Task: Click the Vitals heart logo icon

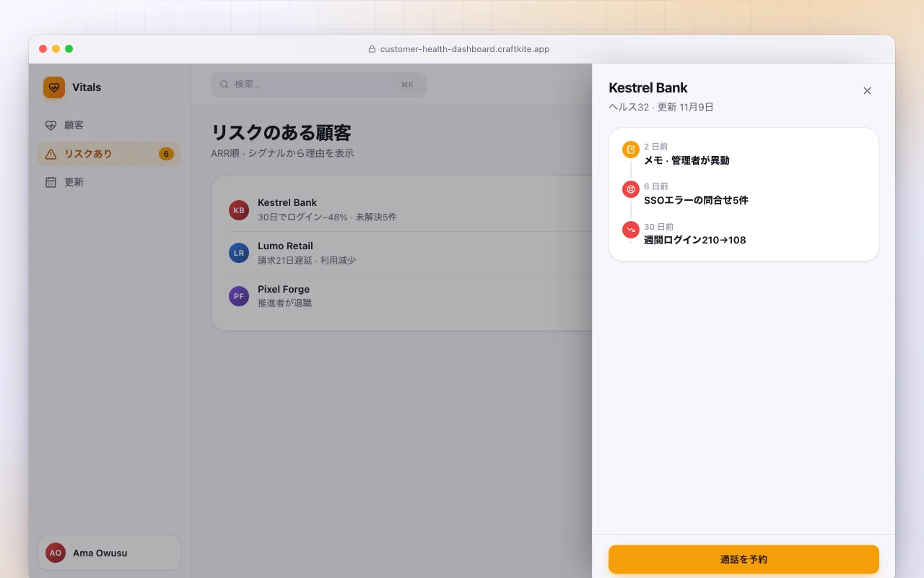Action: pos(54,87)
